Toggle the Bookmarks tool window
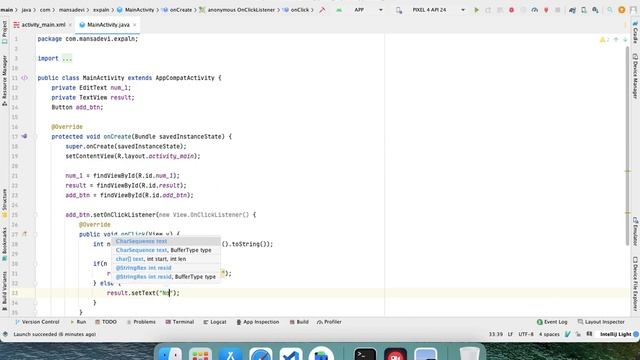The image size is (640, 360). pos(4,244)
